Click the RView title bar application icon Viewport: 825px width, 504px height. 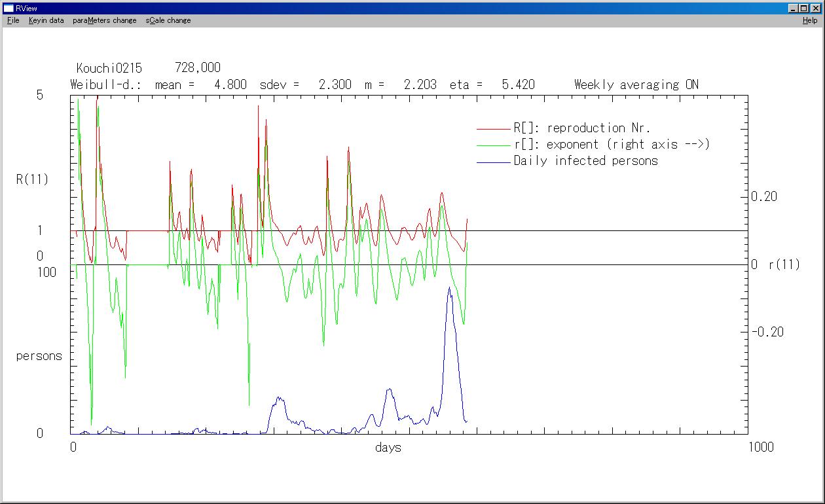tap(9, 8)
